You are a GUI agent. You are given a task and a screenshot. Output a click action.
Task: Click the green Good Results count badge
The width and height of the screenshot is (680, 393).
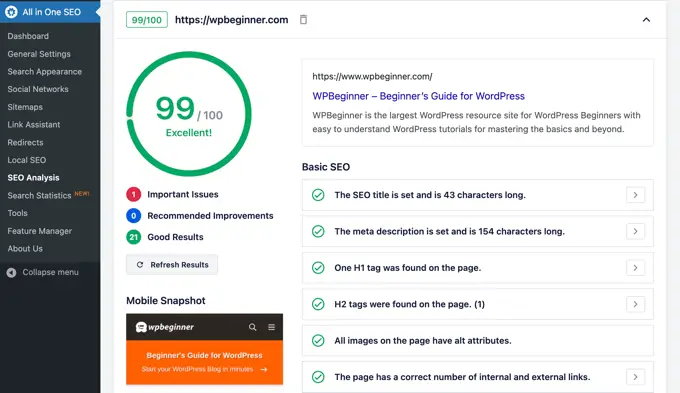134,237
